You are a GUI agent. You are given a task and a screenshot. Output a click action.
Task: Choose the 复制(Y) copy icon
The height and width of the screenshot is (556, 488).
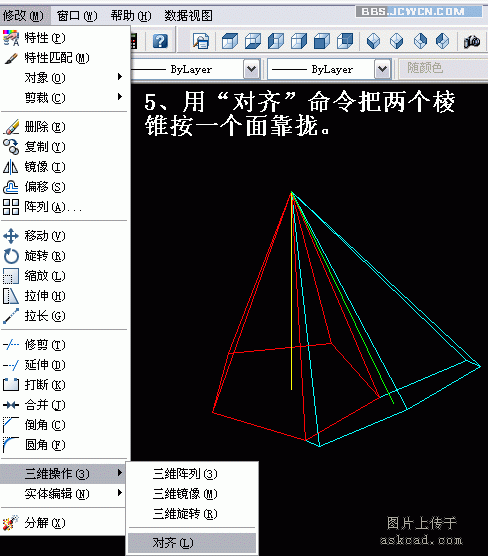pos(11,147)
